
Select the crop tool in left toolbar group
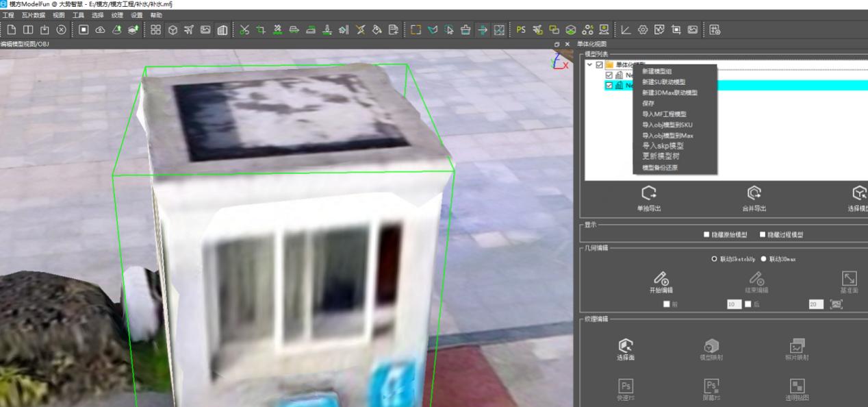point(261,29)
